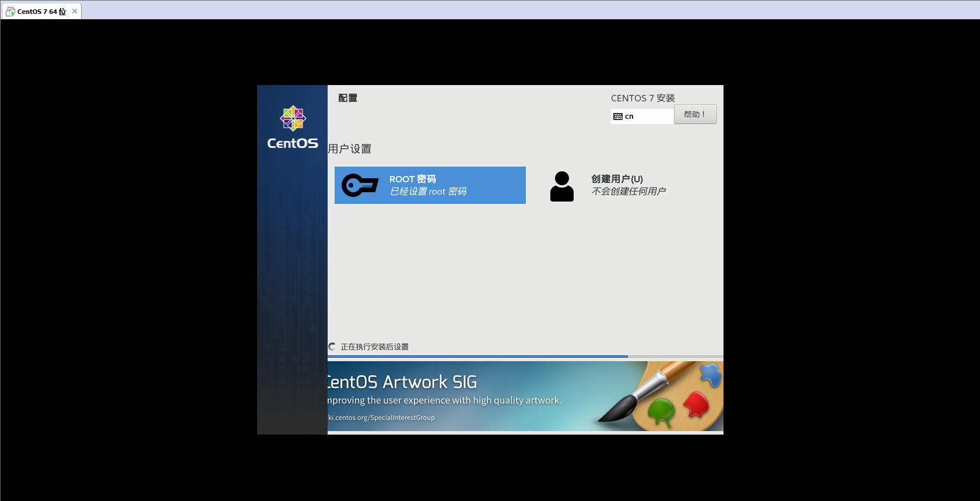Click the 正在执行安装后设置 status text
This screenshot has height=501, width=980.
point(374,347)
